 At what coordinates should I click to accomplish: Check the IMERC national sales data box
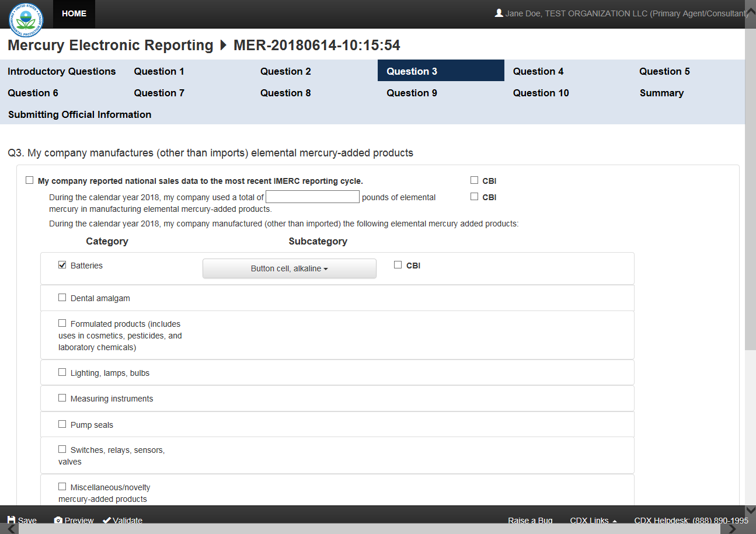coord(30,180)
